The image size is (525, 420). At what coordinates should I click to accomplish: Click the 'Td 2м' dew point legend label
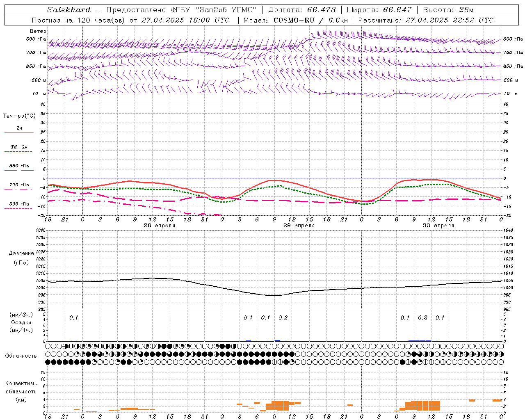(x=19, y=147)
